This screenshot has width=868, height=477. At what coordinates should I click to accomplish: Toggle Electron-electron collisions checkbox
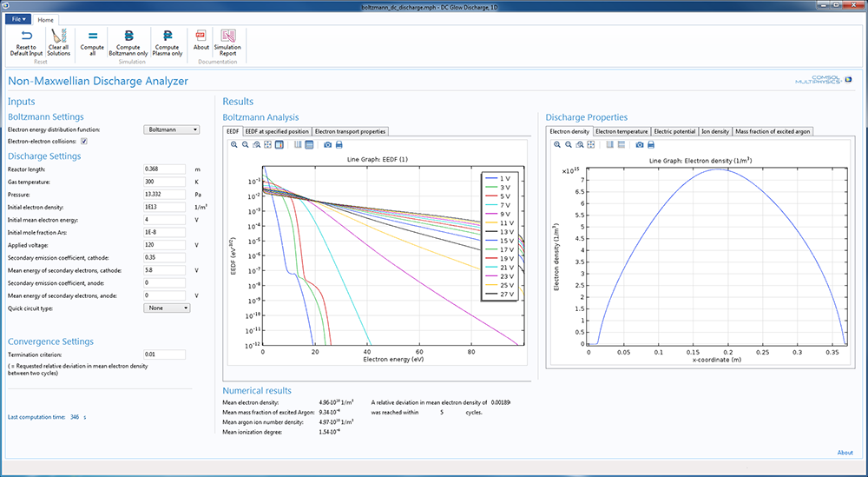tap(84, 141)
